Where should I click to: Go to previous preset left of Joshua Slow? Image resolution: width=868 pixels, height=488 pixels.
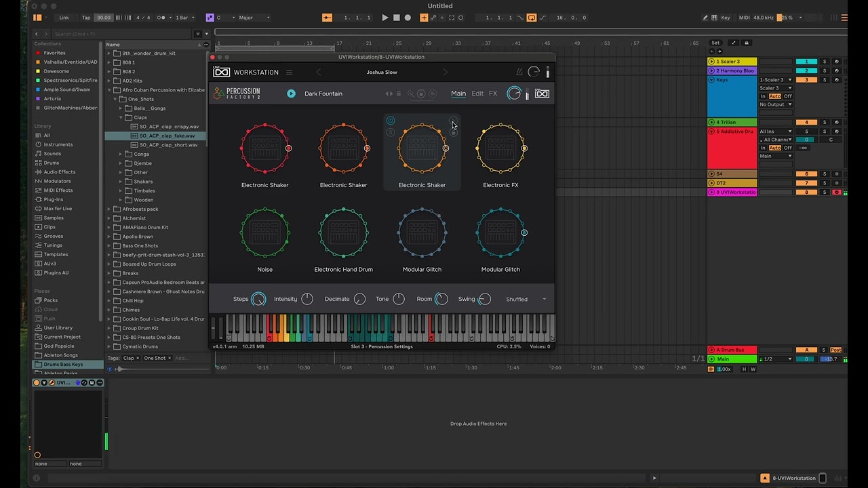(x=318, y=73)
